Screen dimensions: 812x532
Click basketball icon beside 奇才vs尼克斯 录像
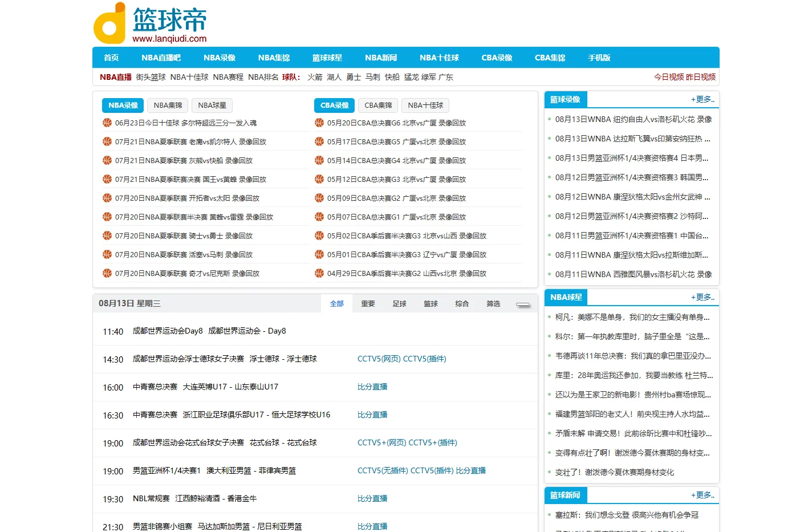(x=107, y=273)
